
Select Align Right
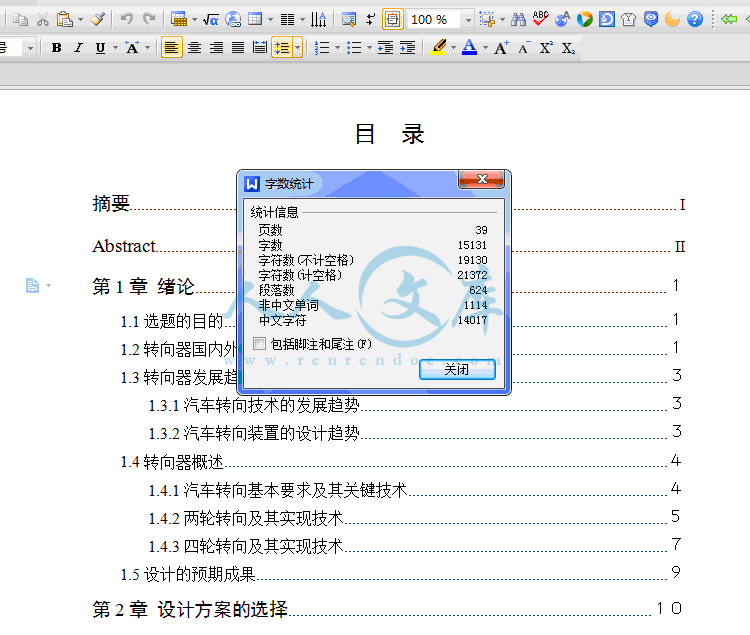216,48
